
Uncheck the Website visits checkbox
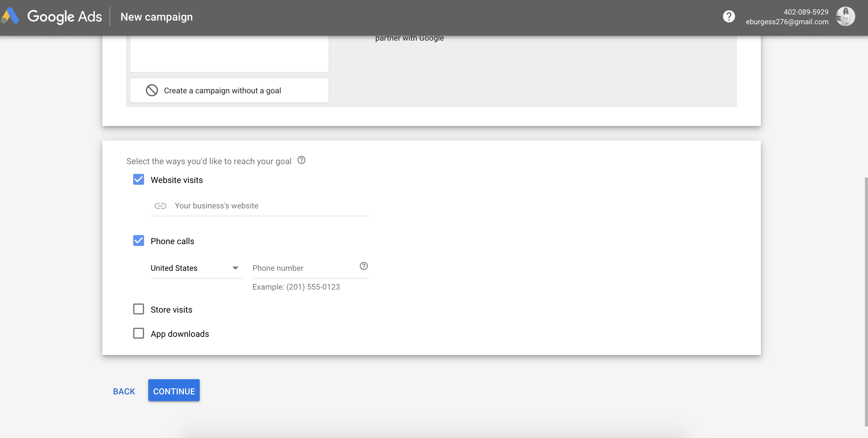[139, 179]
